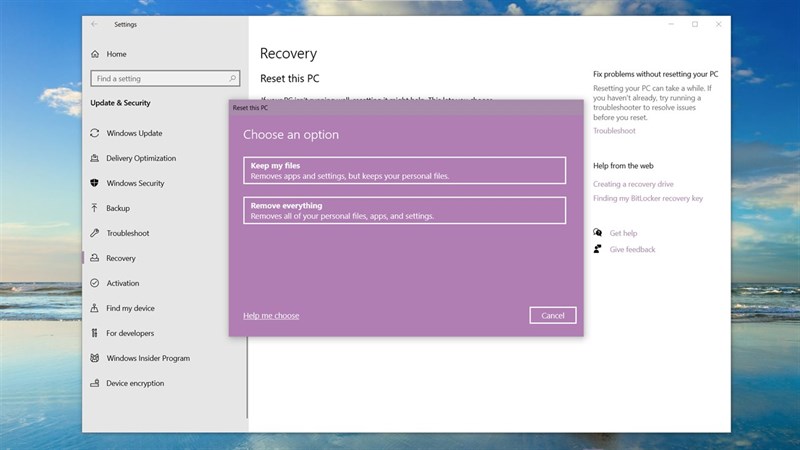Screen dimensions: 800x450
Task: Go to Activation settings page
Action: pyautogui.click(x=123, y=283)
